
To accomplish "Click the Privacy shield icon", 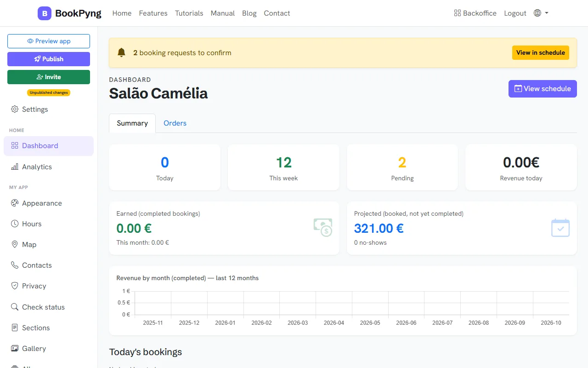I will click(x=15, y=286).
